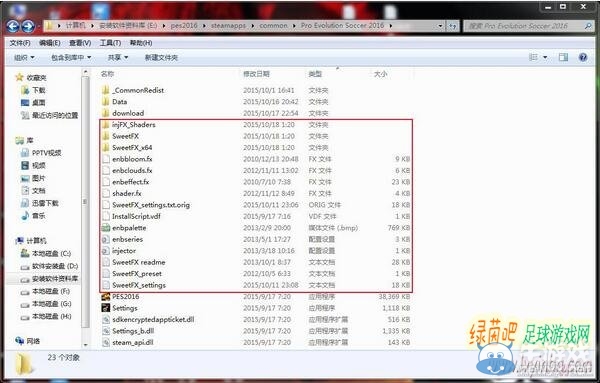The height and width of the screenshot is (383, 600).
Task: Open the 组织 dropdown menu
Action: coord(24,57)
